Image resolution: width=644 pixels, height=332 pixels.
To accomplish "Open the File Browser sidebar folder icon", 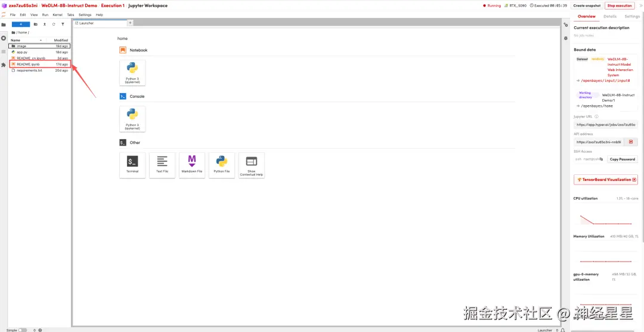I will click(4, 24).
